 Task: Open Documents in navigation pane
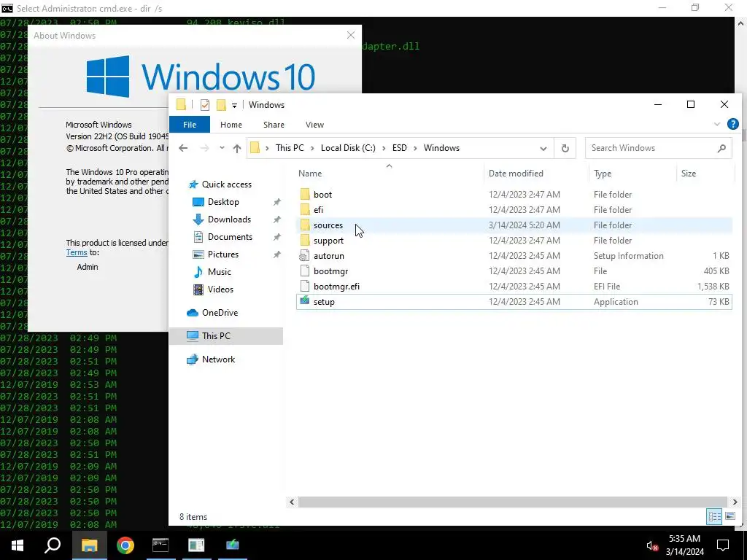(230, 237)
